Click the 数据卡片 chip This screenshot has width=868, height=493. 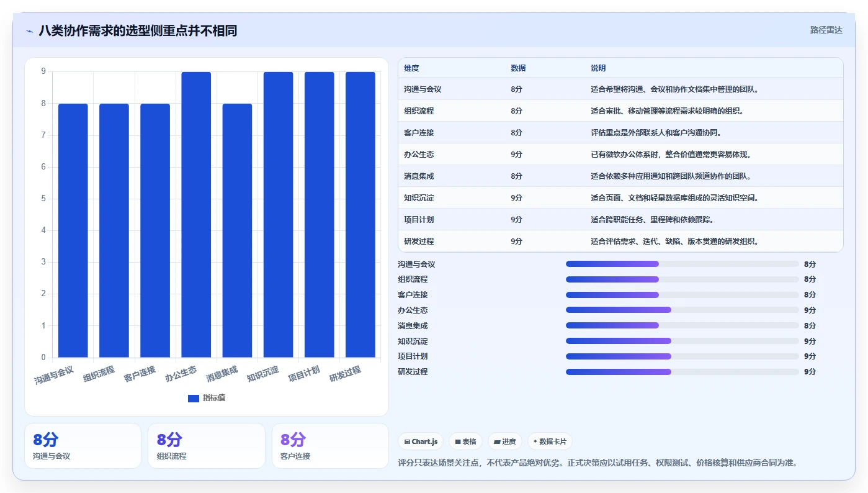coord(550,441)
